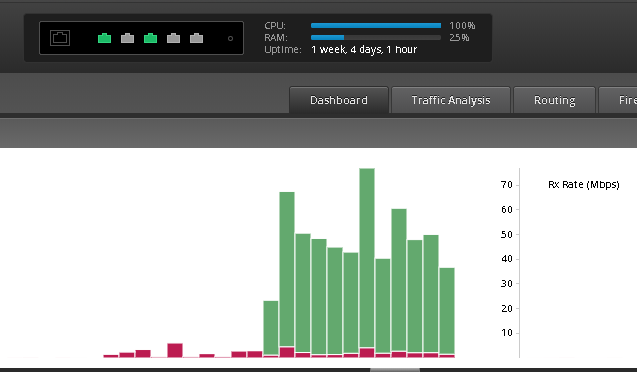This screenshot has height=372, width=637.
Task: Click the RAM 25% value text
Action: point(459,37)
